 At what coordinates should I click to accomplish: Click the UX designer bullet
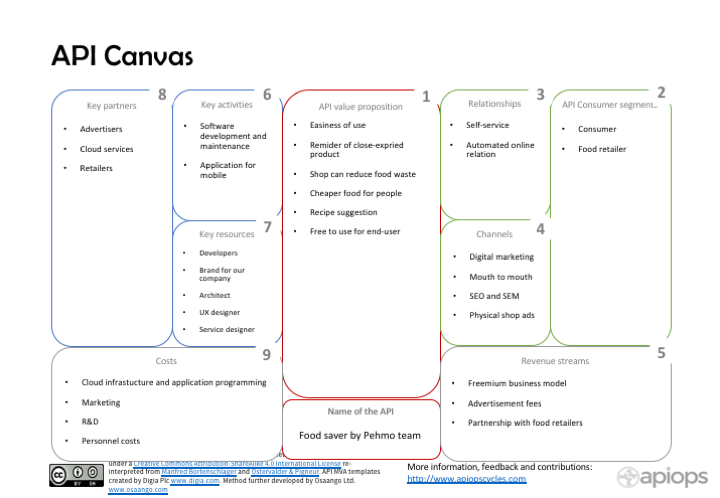(x=219, y=312)
